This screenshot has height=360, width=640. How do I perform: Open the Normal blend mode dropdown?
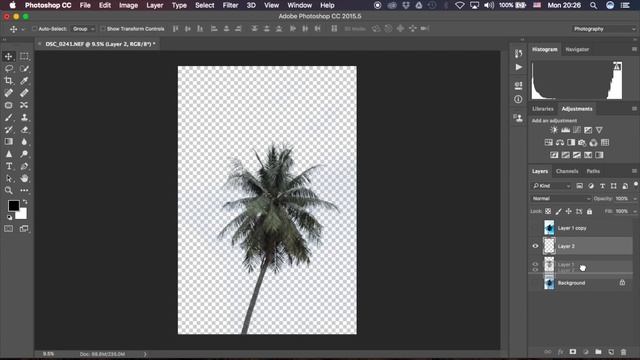[x=561, y=198]
